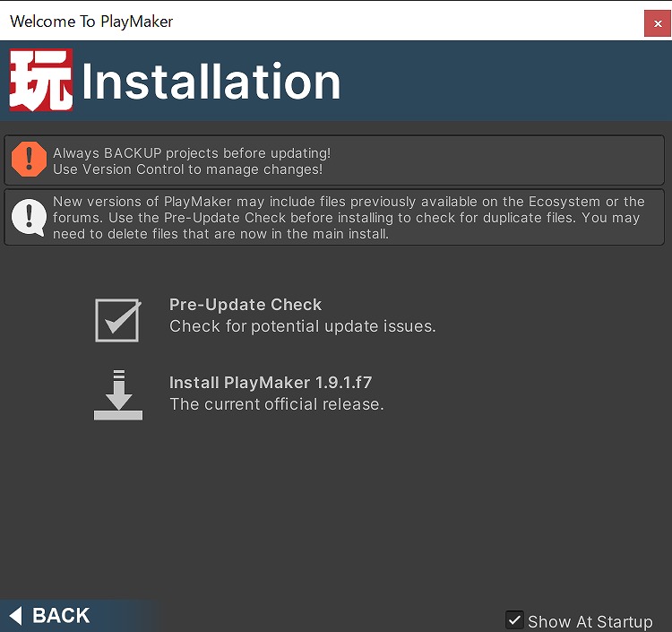Click the 'Show At Startup' label text
The height and width of the screenshot is (632, 672).
pyautogui.click(x=590, y=622)
